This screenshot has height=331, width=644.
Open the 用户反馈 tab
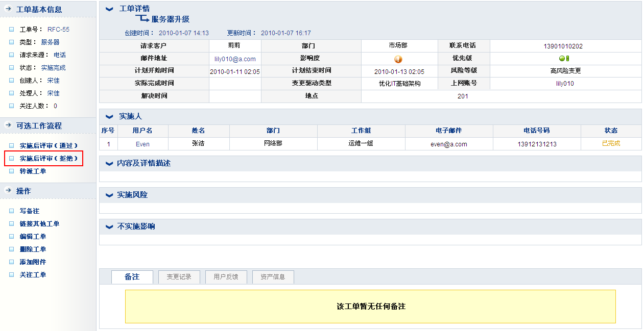point(226,277)
